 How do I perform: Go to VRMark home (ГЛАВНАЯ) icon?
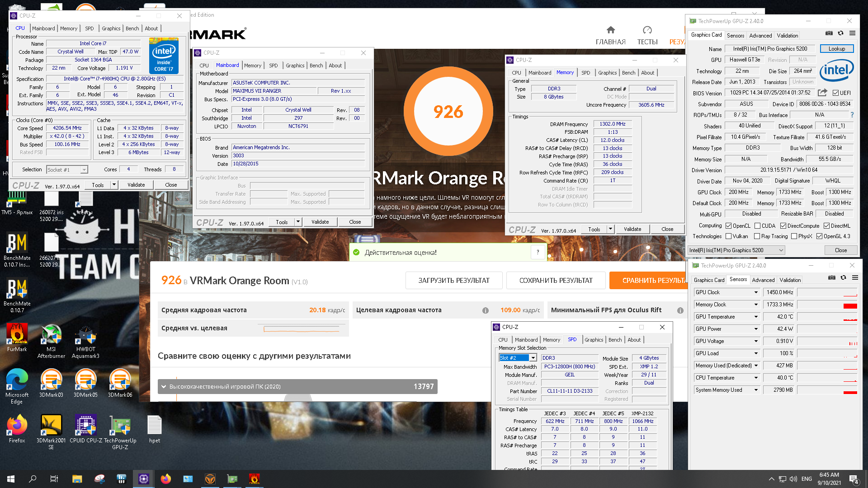(x=610, y=35)
